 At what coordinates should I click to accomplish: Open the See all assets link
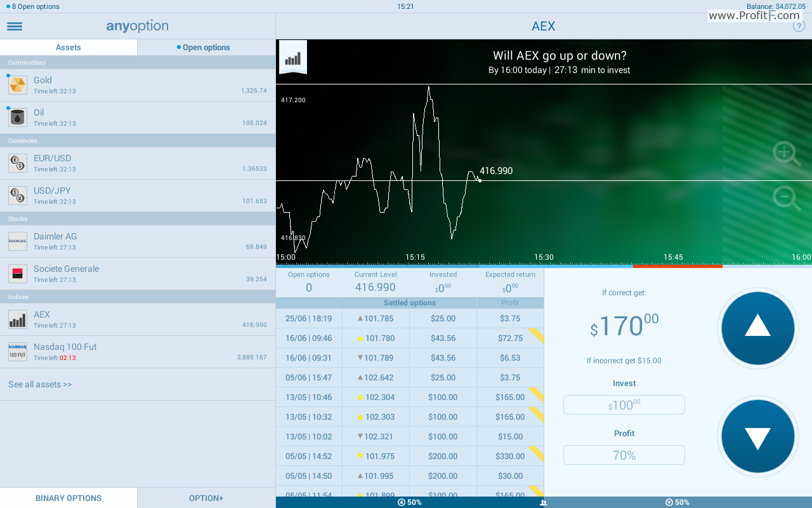(40, 384)
